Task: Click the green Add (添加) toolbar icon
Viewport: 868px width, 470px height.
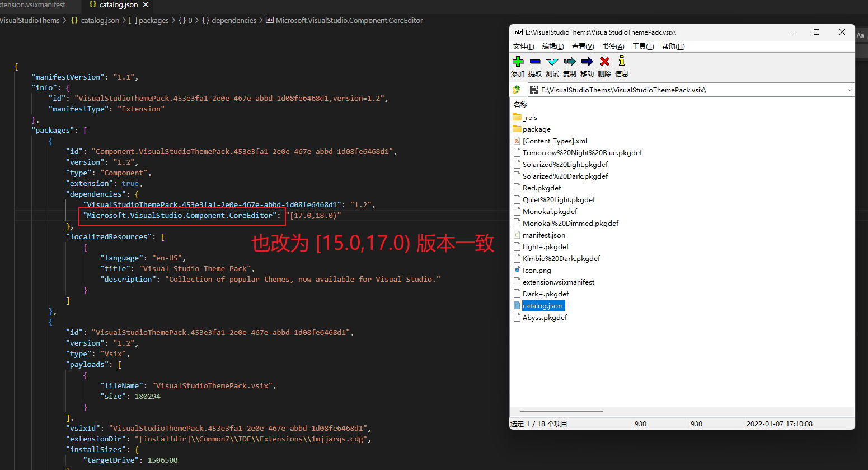Action: (x=518, y=62)
